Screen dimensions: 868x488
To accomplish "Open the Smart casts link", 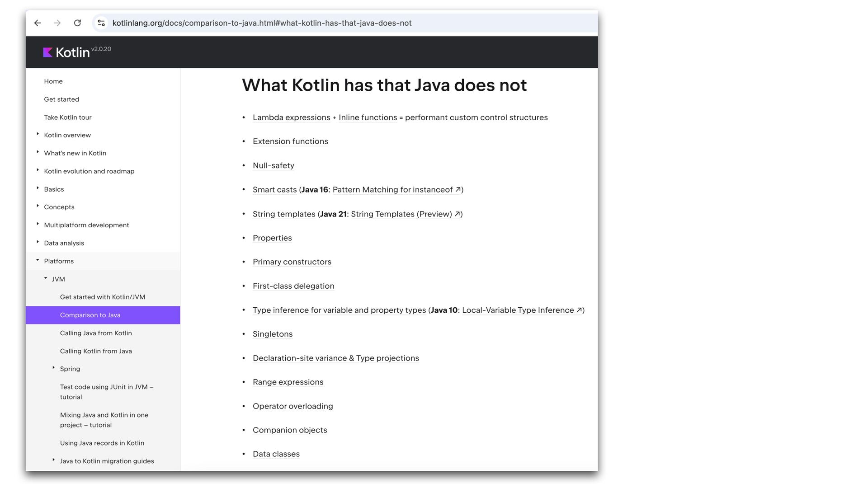I will 275,190.
